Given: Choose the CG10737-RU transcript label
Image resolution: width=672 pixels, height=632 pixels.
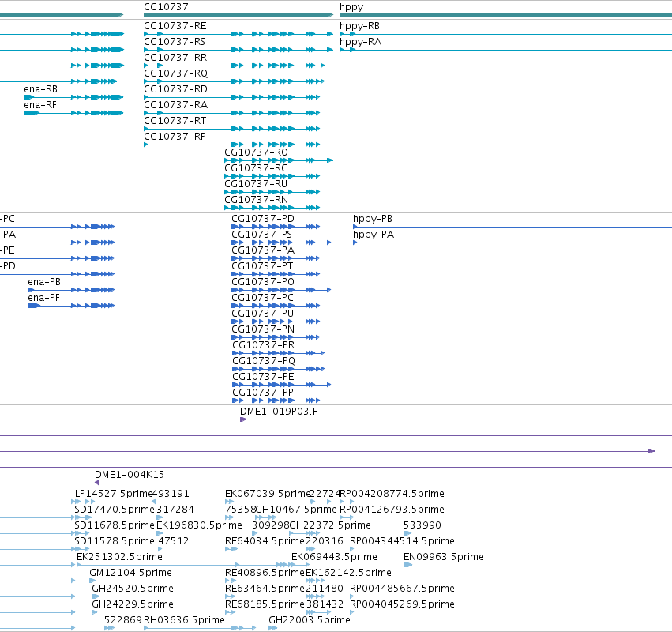Looking at the screenshot, I should (256, 184).
